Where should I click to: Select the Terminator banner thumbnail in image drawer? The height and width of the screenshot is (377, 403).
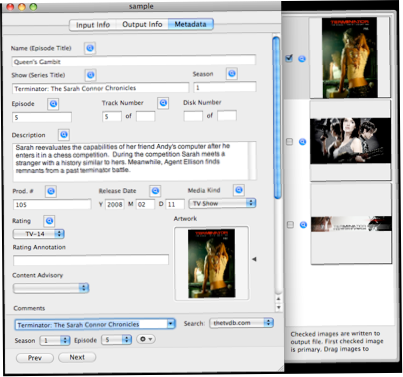pyautogui.click(x=351, y=224)
